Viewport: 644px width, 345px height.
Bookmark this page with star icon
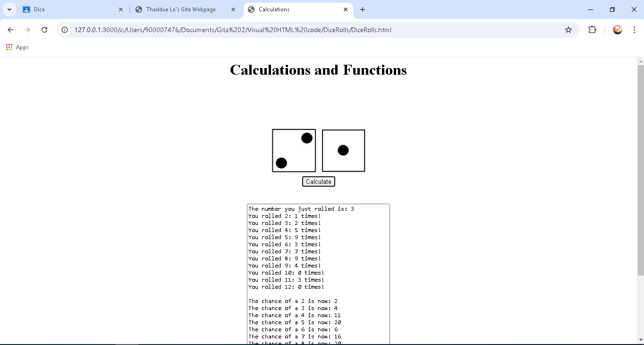(x=568, y=30)
